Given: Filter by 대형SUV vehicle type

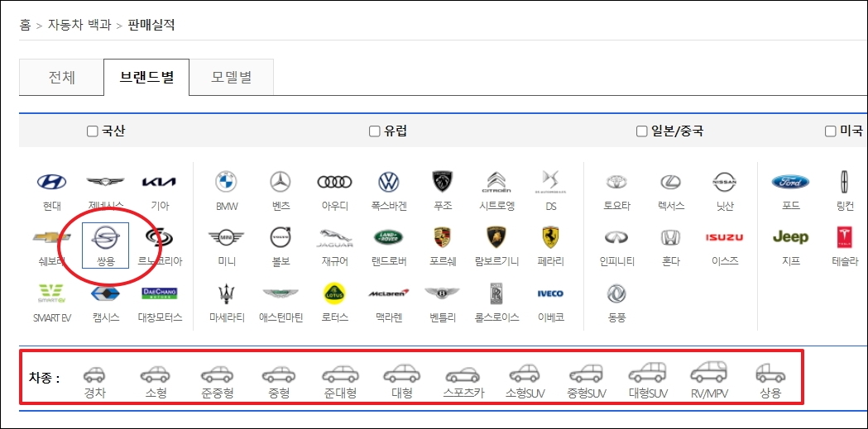Looking at the screenshot, I should click(x=648, y=382).
